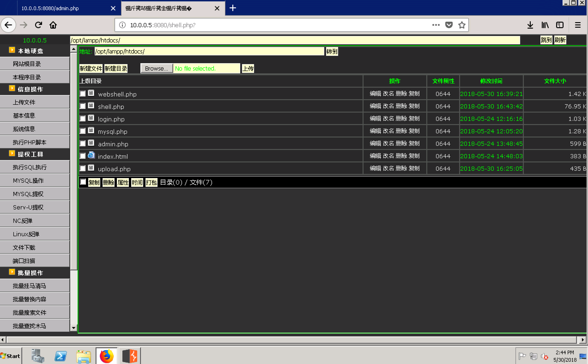
Task: Click the Browse... file button
Action: [x=156, y=69]
